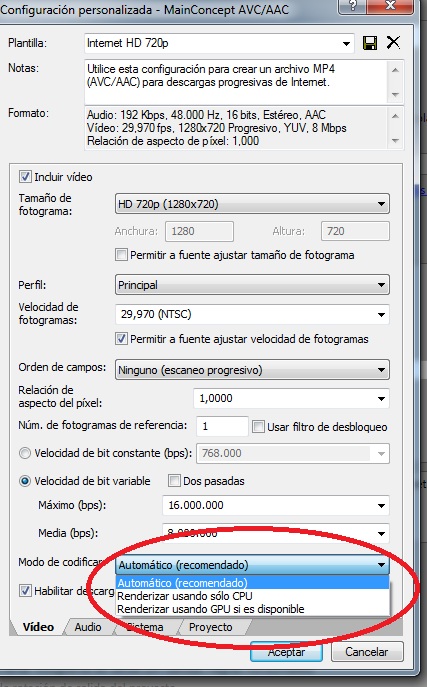Expand the Velocidad de fotogramas dropdown
The image size is (427, 687).
tap(252, 314)
